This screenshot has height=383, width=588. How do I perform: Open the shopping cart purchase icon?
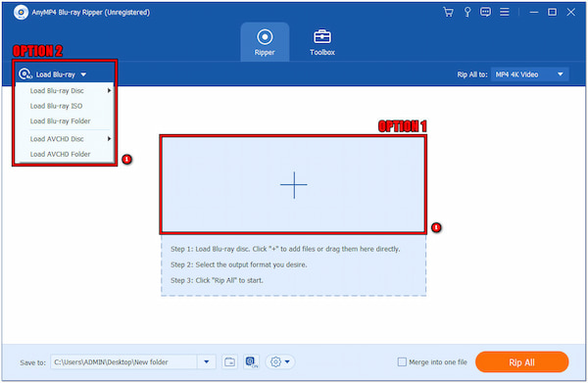448,12
